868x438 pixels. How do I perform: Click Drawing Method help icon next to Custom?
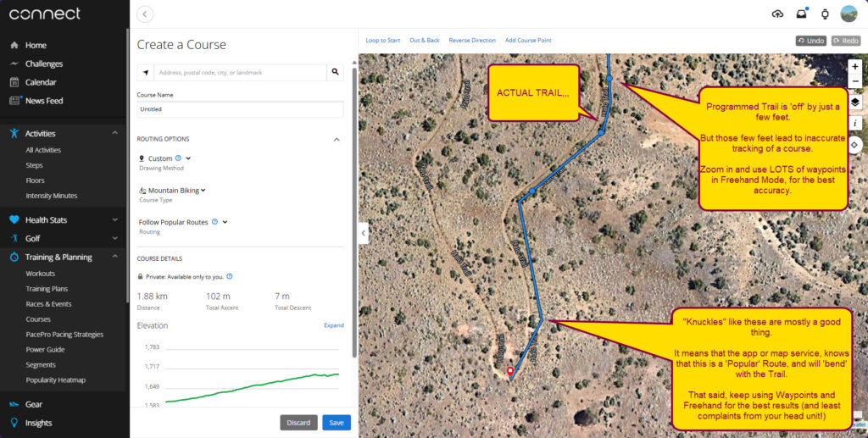pyautogui.click(x=178, y=158)
